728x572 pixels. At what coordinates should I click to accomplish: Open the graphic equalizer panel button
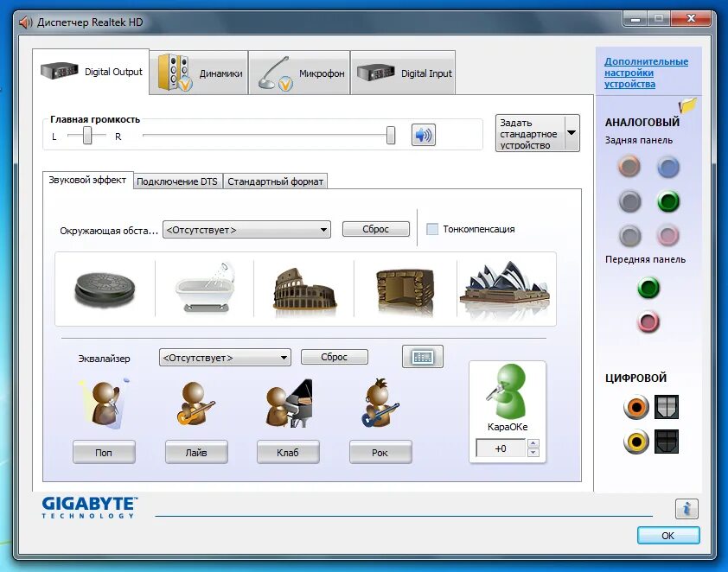423,357
